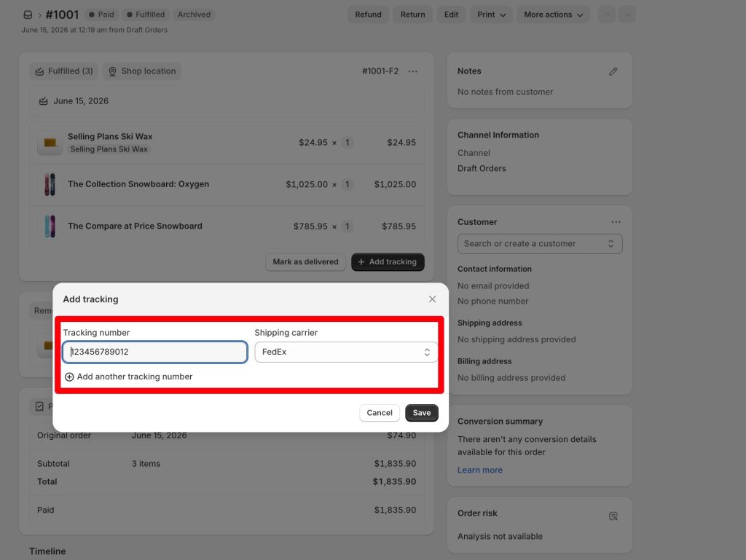Screen dimensions: 746x560
Task: Cancel the Add tracking dialog
Action: point(379,413)
